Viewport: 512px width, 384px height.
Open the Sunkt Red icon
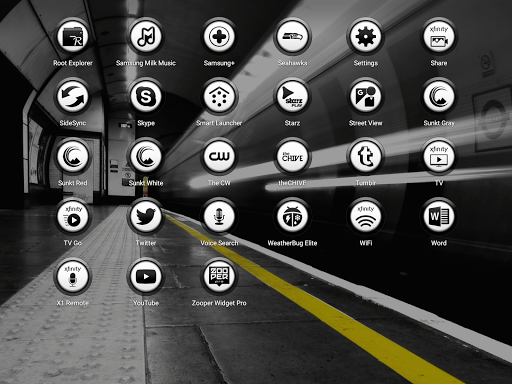click(73, 157)
